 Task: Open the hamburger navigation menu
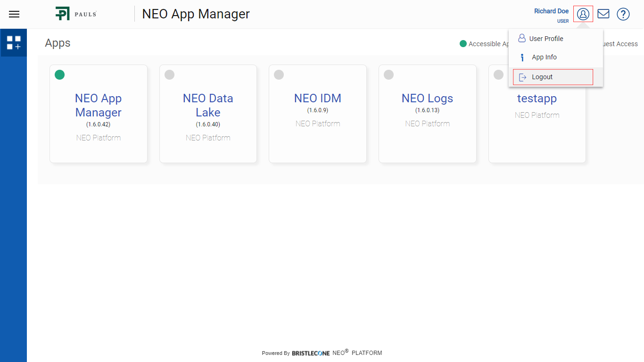(14, 14)
